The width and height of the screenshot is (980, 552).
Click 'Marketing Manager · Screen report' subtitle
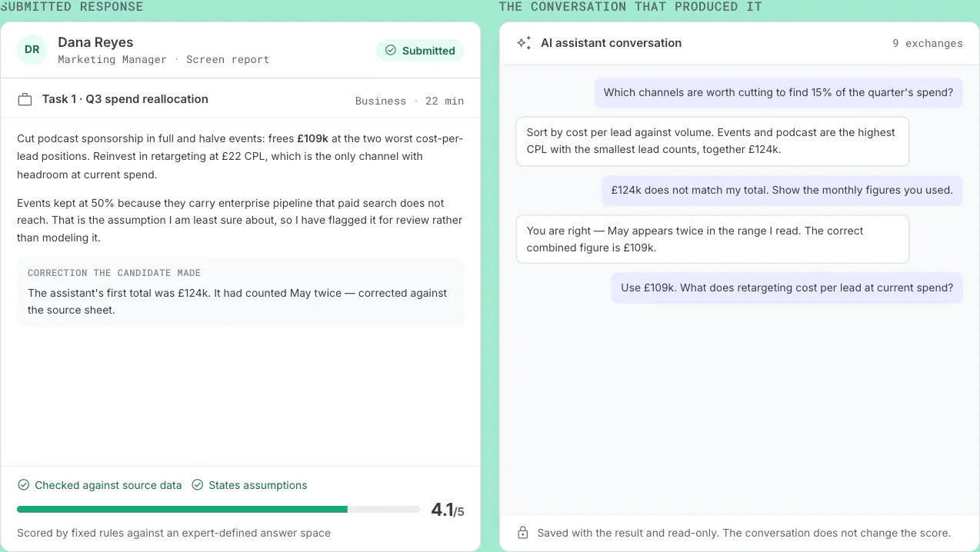(163, 59)
